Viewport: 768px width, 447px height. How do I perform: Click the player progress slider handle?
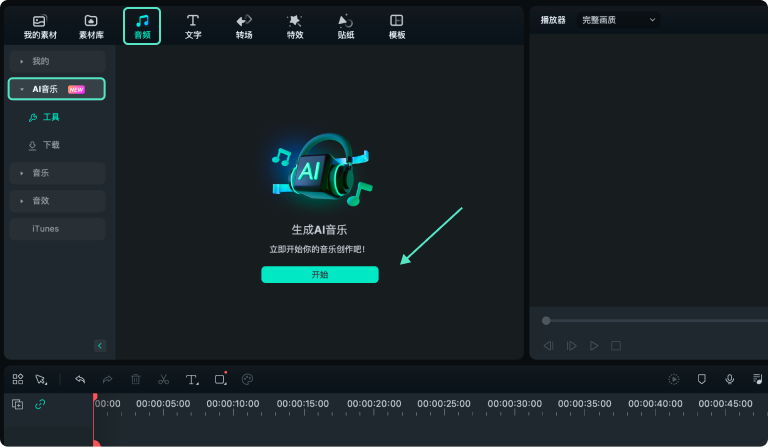point(546,321)
